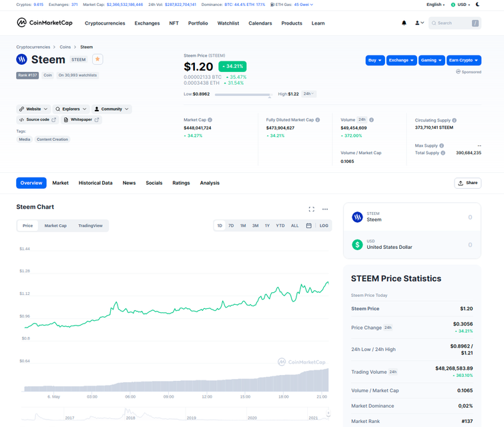The height and width of the screenshot is (427, 504).
Task: Expand chart to fullscreen
Action: [x=312, y=209]
